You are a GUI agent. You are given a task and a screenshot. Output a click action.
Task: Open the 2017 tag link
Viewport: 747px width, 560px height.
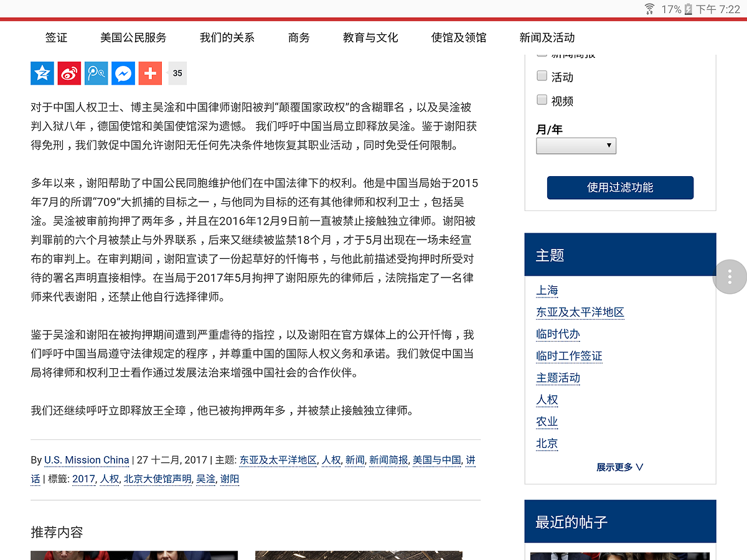click(x=83, y=479)
